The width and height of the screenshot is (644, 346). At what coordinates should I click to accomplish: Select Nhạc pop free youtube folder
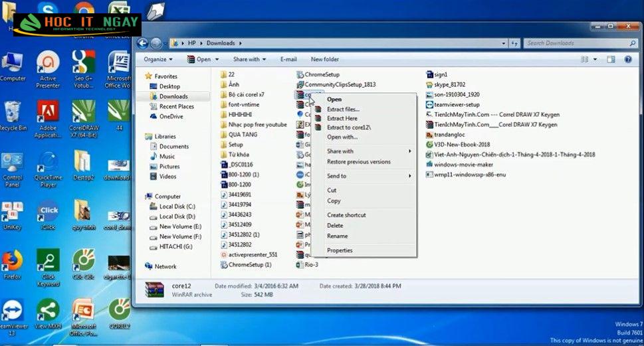point(257,125)
